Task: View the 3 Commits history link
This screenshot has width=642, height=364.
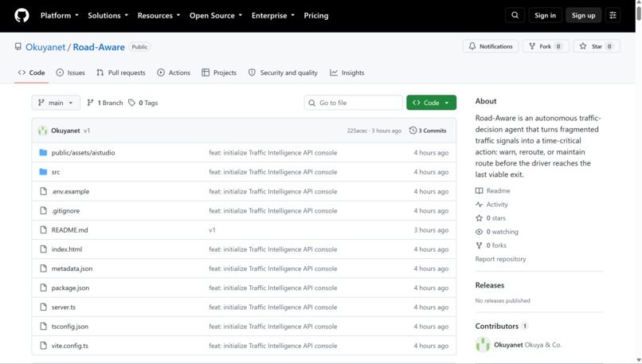Action: (428, 131)
